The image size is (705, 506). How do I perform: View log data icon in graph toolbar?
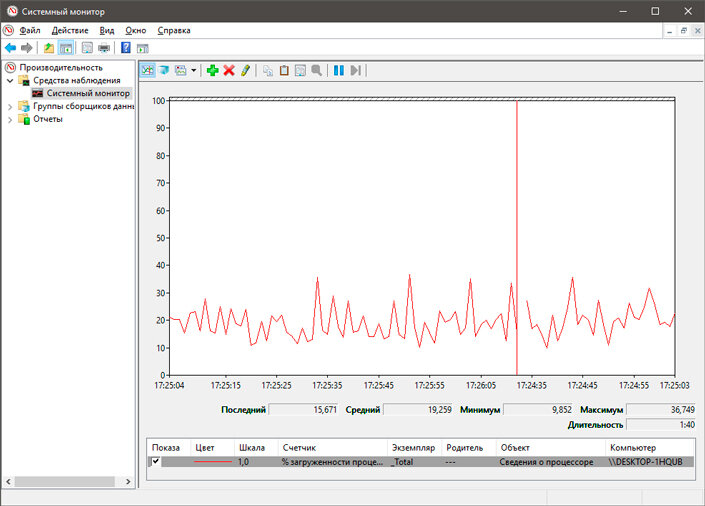click(164, 70)
